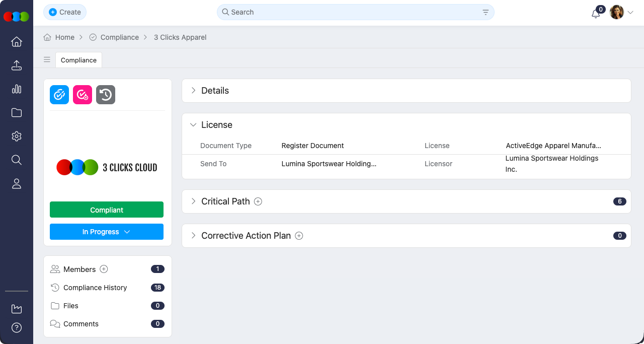644x344 pixels.
Task: Click the gray history clock icon
Action: point(106,95)
